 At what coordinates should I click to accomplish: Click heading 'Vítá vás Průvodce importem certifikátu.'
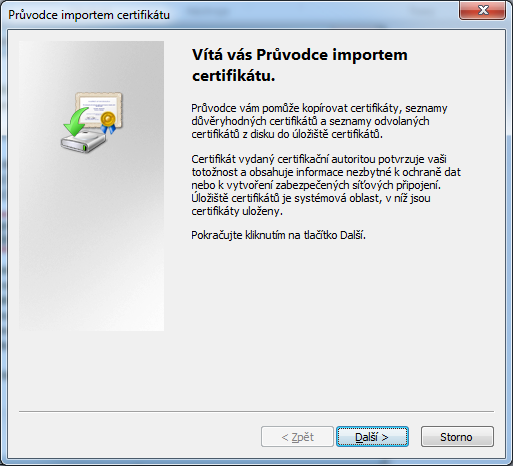coord(300,65)
